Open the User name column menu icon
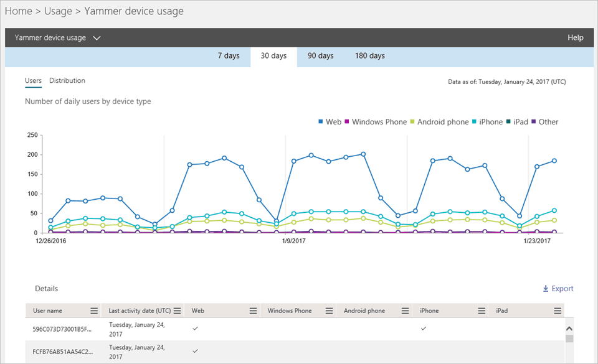The width and height of the screenshot is (598, 364). (93, 310)
